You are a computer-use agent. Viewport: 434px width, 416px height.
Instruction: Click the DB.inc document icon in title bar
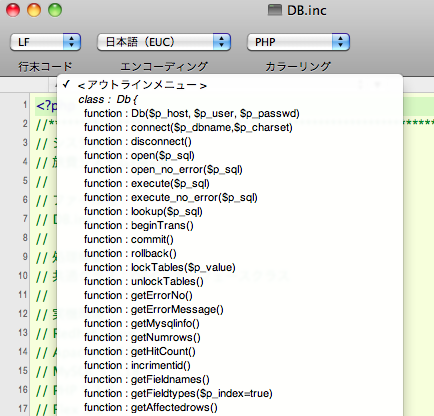point(275,10)
